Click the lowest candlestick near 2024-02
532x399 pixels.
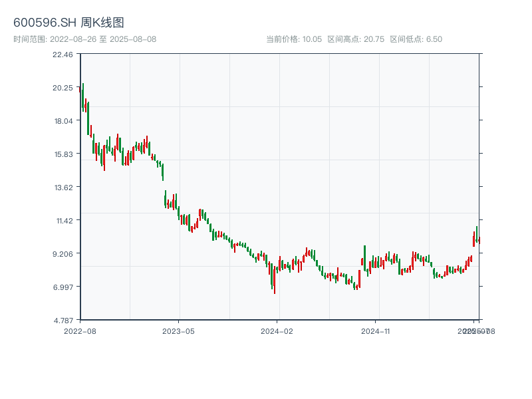click(x=274, y=282)
